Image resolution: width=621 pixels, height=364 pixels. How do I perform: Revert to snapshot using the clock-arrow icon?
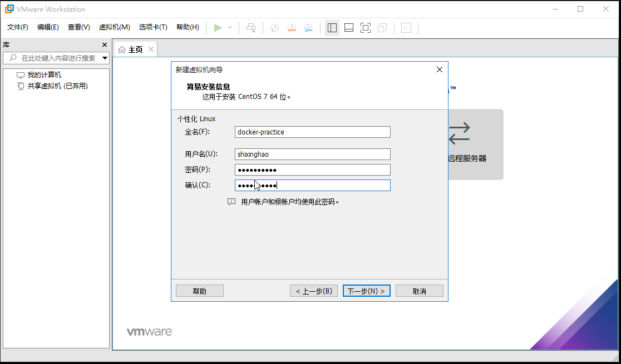coord(292,28)
